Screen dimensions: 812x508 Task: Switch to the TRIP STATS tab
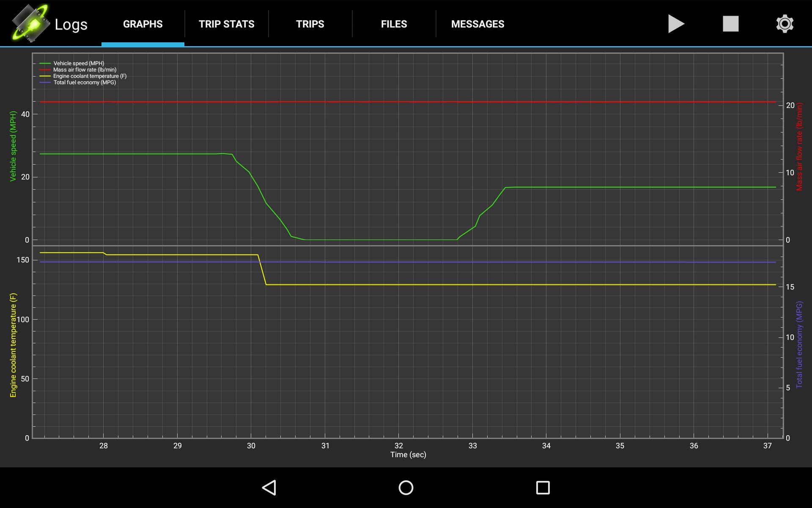coord(227,24)
